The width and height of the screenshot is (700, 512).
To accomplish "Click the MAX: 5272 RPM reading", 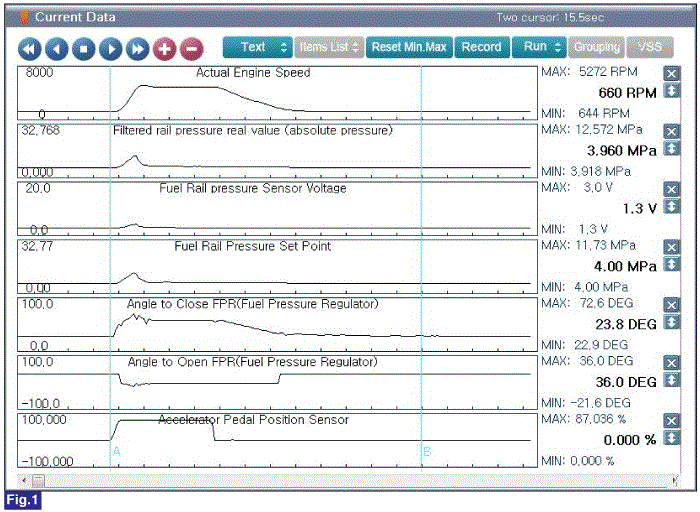I will click(x=589, y=72).
